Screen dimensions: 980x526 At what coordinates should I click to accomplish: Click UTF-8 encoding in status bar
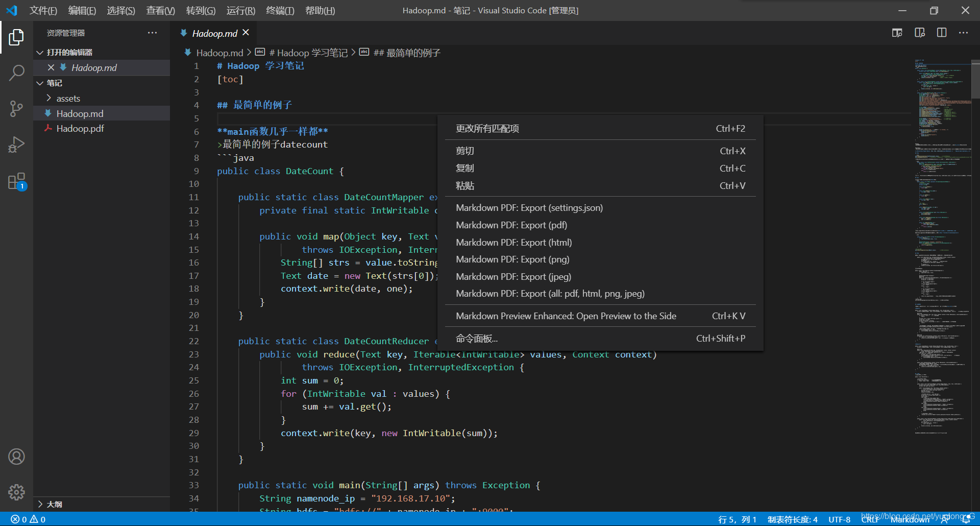point(839,519)
